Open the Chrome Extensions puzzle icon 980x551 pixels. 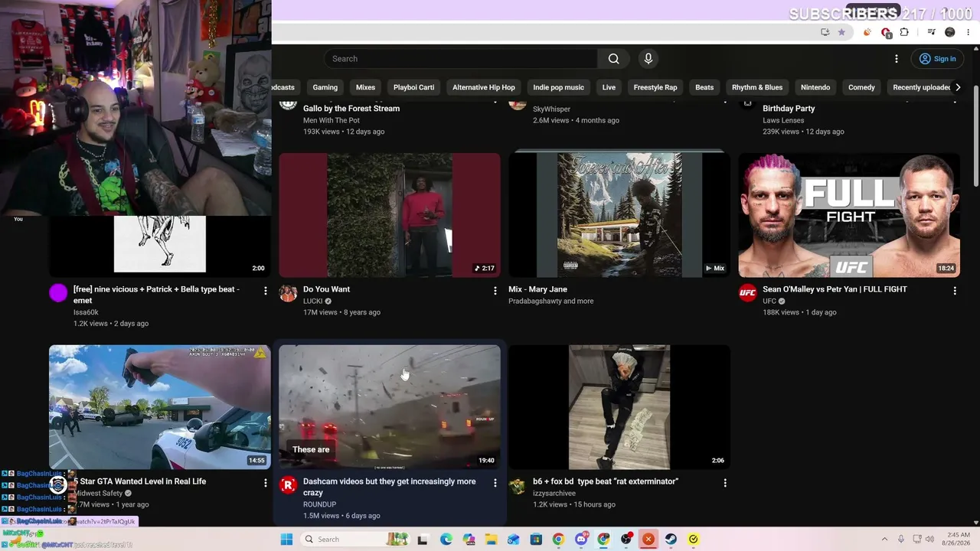904,32
